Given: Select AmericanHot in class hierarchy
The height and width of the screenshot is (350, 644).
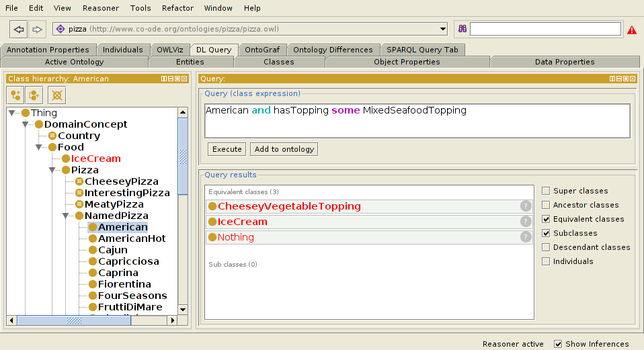Looking at the screenshot, I should coord(132,238).
